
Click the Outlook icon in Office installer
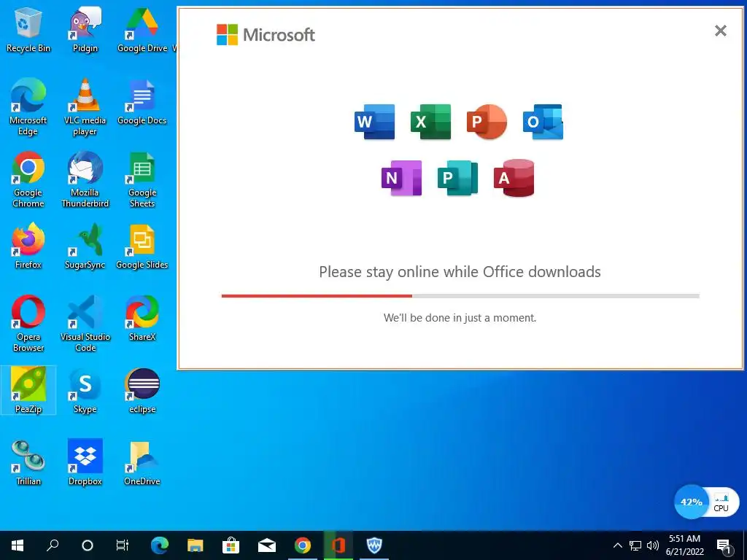543,122
